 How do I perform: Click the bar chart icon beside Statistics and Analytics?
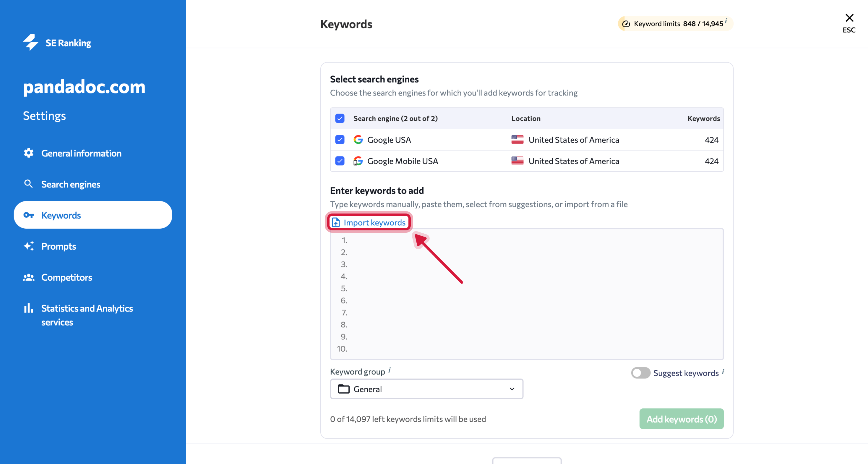click(29, 308)
